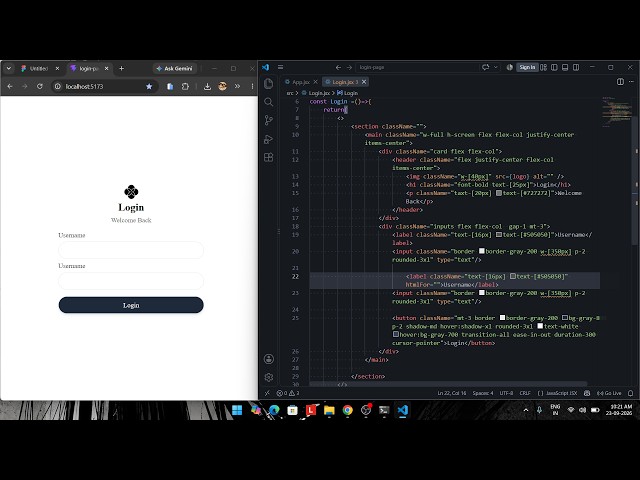Open VS Code notifications bell
The width and height of the screenshot is (640, 480).
[x=631, y=393]
